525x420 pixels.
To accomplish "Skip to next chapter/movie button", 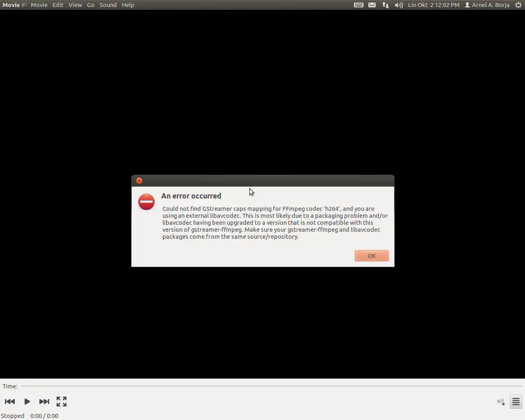I will (44, 402).
